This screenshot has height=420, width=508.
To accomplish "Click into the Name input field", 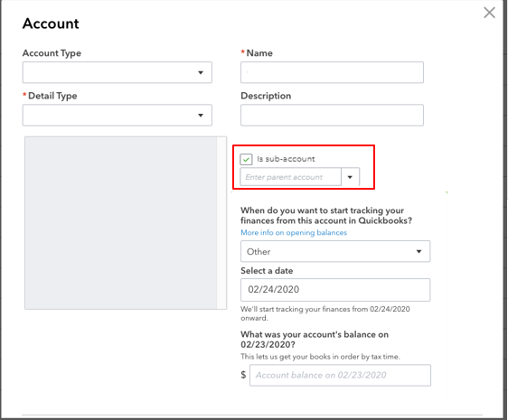I will (332, 72).
